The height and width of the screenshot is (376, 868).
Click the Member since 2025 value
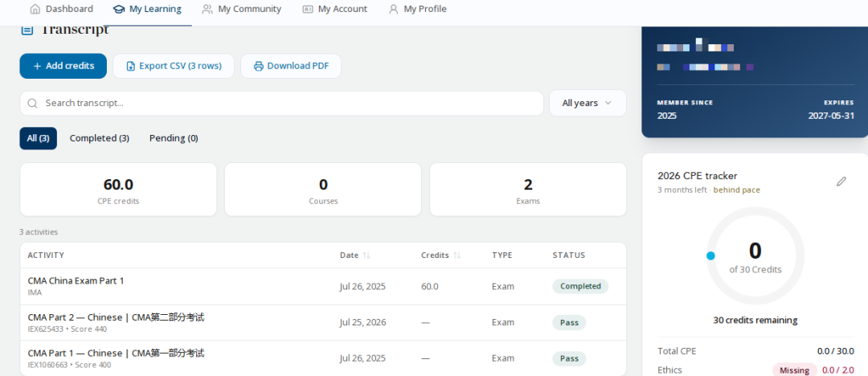666,116
